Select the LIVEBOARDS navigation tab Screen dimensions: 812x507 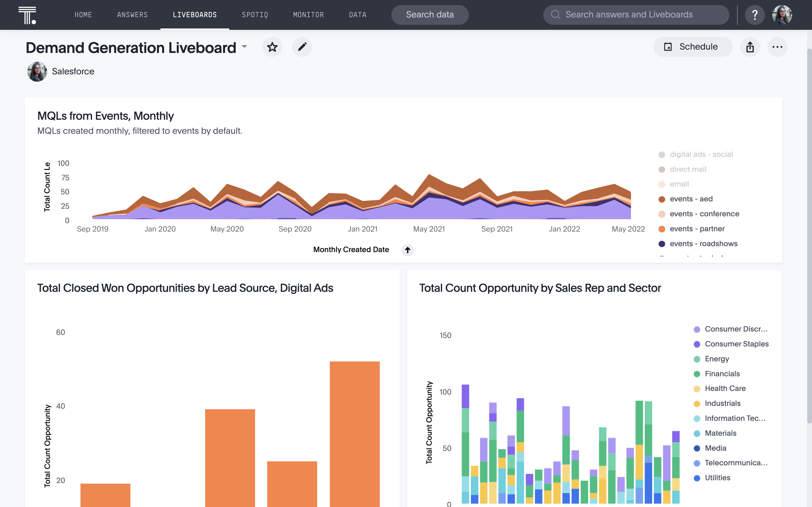(195, 15)
